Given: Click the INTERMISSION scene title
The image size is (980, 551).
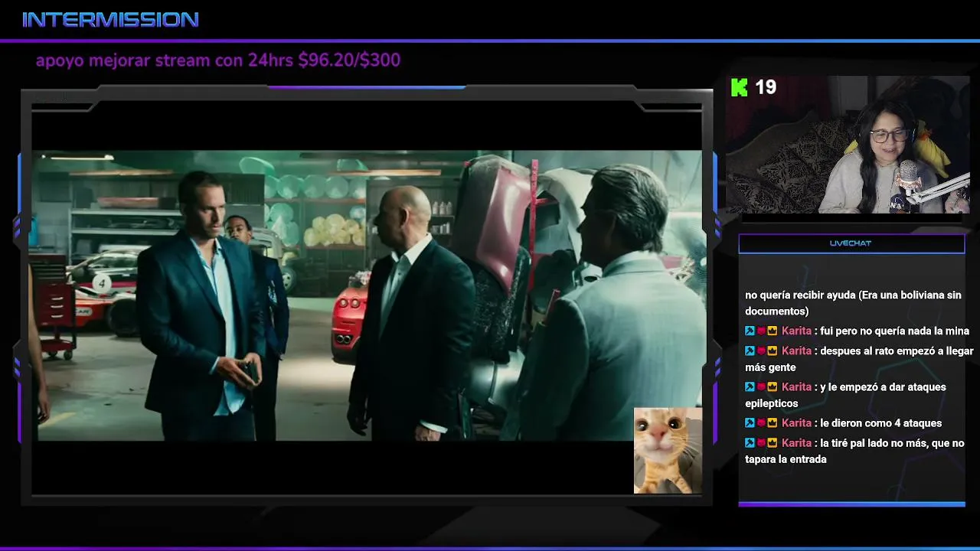Looking at the screenshot, I should tap(111, 20).
